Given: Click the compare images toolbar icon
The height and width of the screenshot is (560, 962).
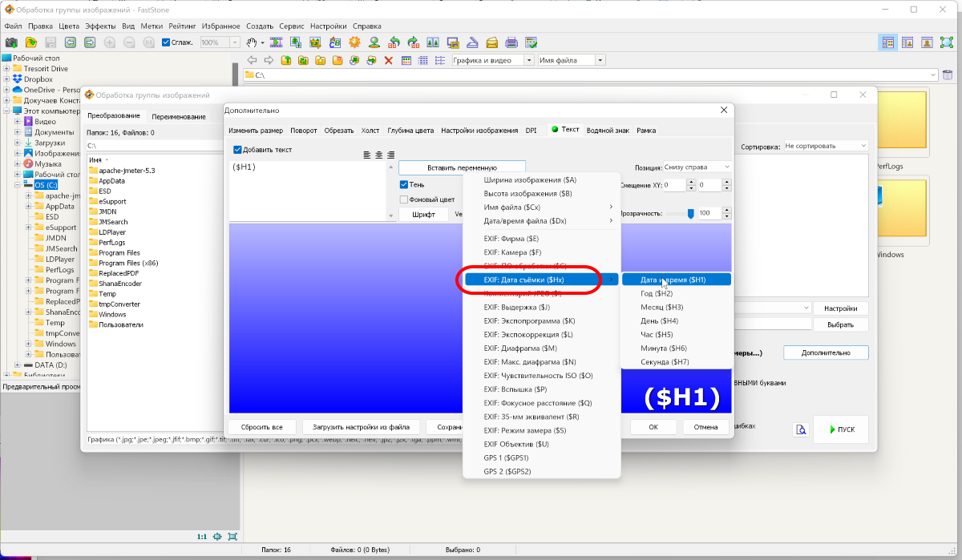Looking at the screenshot, I should [x=433, y=42].
